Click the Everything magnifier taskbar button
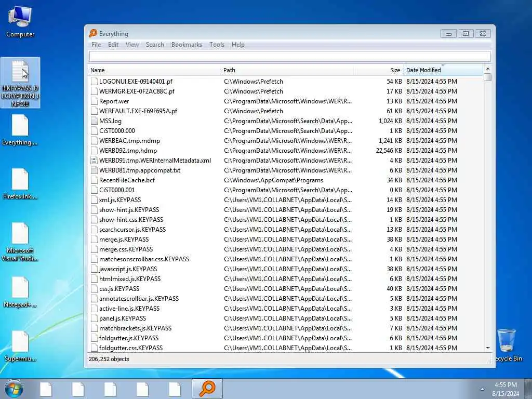 click(x=207, y=389)
